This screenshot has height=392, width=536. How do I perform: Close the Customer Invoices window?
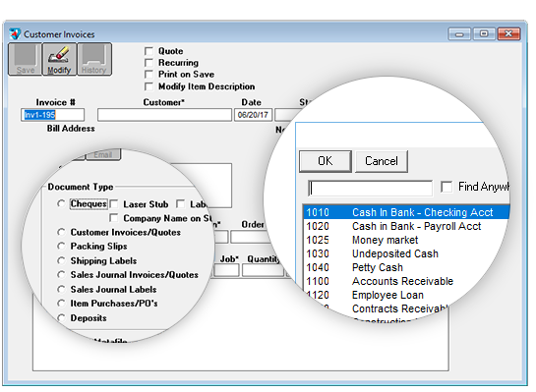509,34
